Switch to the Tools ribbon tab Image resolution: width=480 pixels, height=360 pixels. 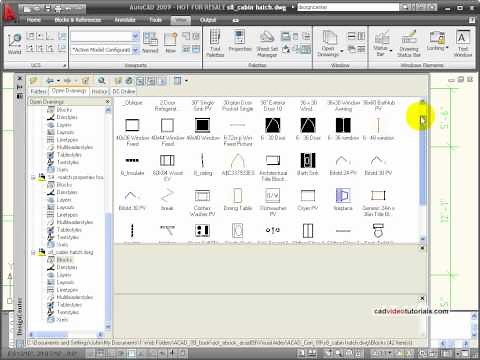155,20
